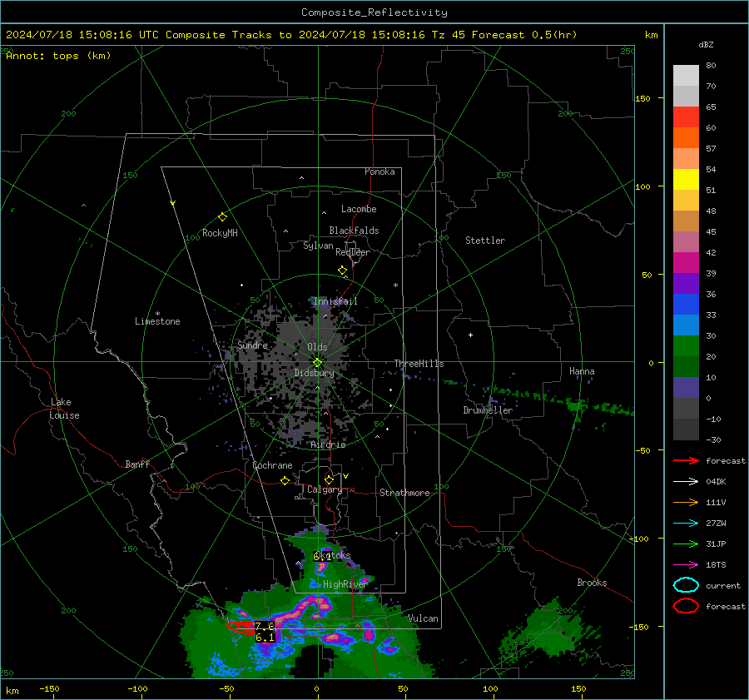The image size is (749, 700).
Task: Select the blue 36-33 dBZ swatch
Action: tap(686, 305)
